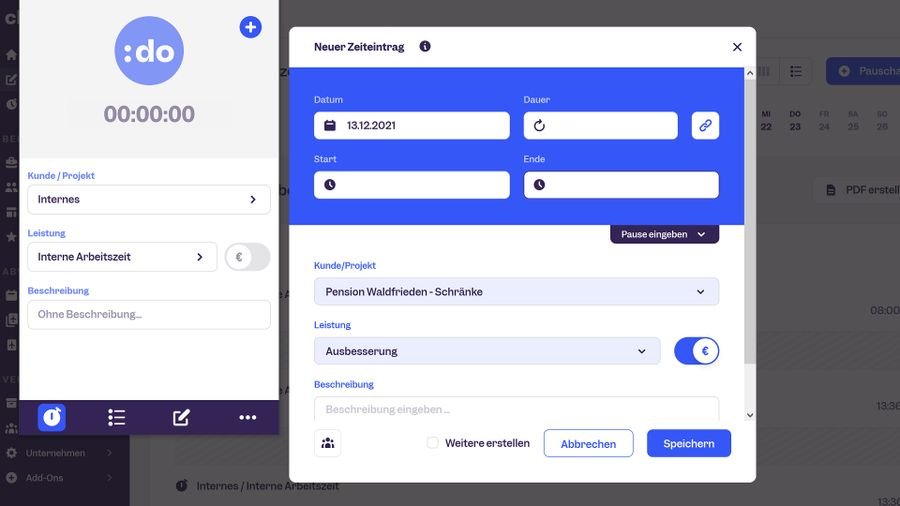
Task: Click the calendar icon in Datum field
Action: point(330,126)
